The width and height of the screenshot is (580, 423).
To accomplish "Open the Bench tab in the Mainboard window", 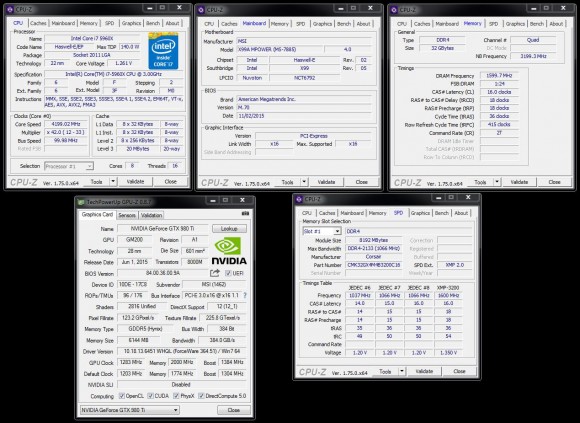I will tap(344, 24).
